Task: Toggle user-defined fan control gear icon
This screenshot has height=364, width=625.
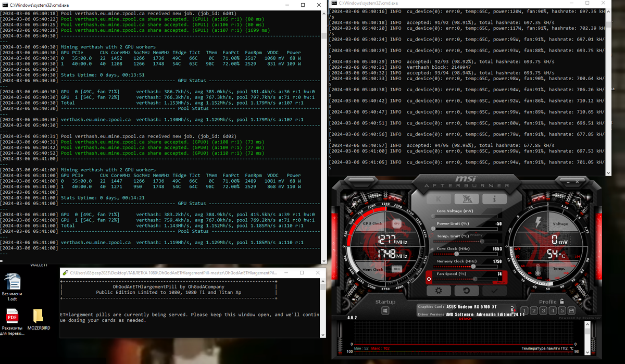Action: pyautogui.click(x=430, y=279)
